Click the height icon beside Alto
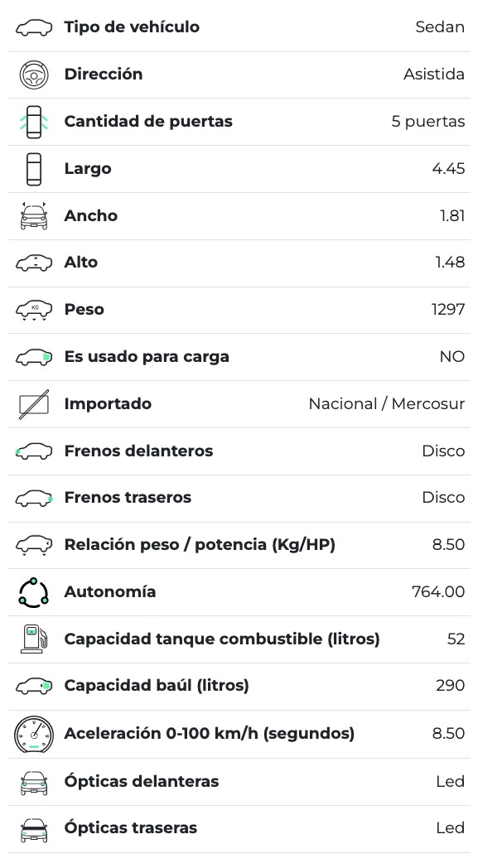The height and width of the screenshot is (868, 502). coord(34,263)
